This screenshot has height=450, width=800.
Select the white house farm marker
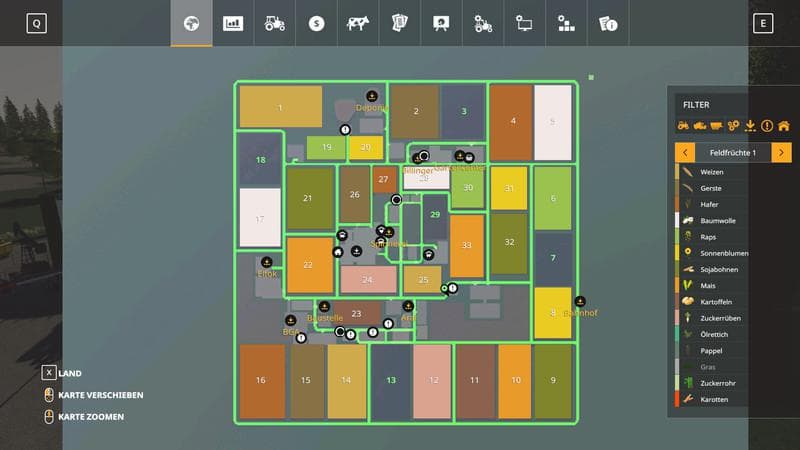pyautogui.click(x=338, y=252)
